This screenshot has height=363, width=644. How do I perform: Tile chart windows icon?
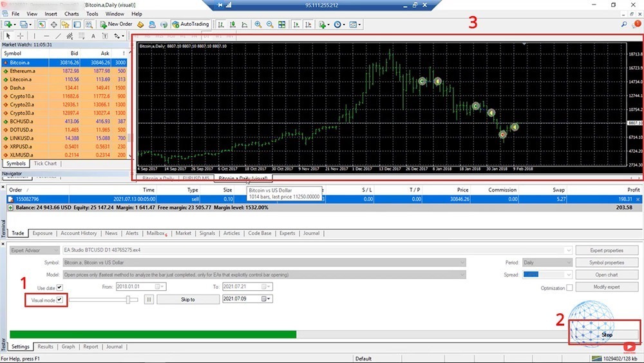pos(282,25)
